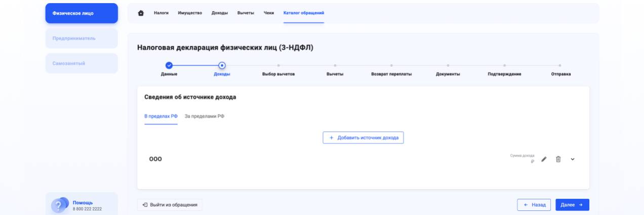This screenshot has height=215, width=644.
Task: Open the Чеки menu item
Action: click(269, 13)
